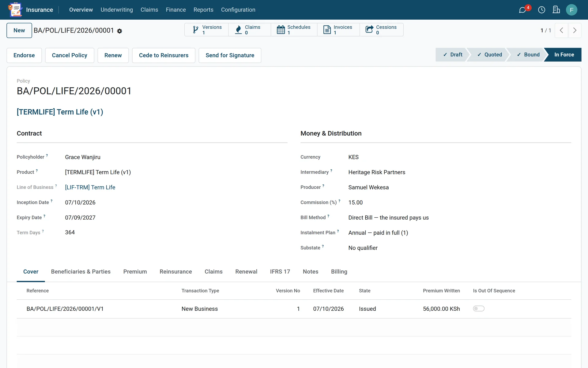Click Cede to Reinsurers button

point(164,55)
